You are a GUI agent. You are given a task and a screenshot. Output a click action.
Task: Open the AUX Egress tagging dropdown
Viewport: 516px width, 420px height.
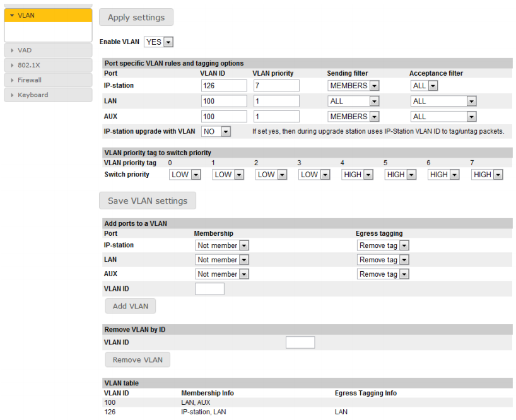click(383, 274)
